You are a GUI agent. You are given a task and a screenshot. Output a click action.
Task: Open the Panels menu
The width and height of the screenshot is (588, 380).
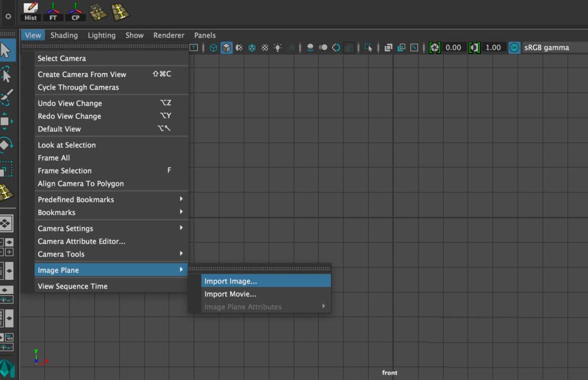click(x=205, y=35)
